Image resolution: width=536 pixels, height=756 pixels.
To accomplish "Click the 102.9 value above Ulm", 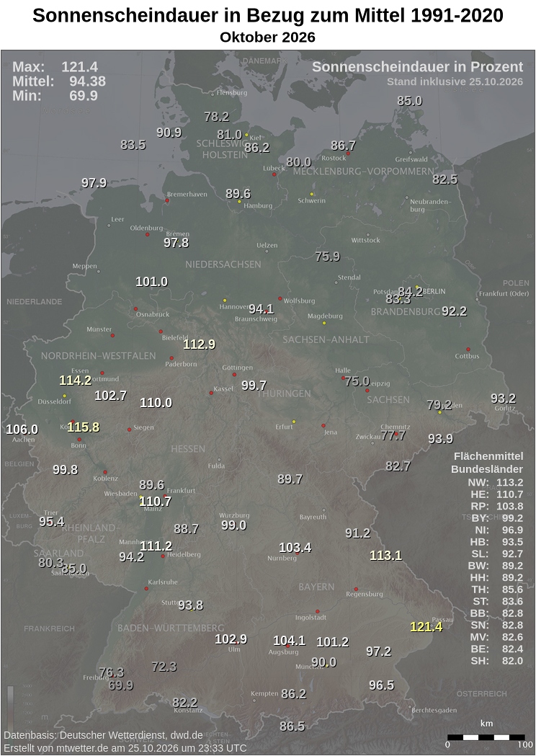I will tap(231, 639).
